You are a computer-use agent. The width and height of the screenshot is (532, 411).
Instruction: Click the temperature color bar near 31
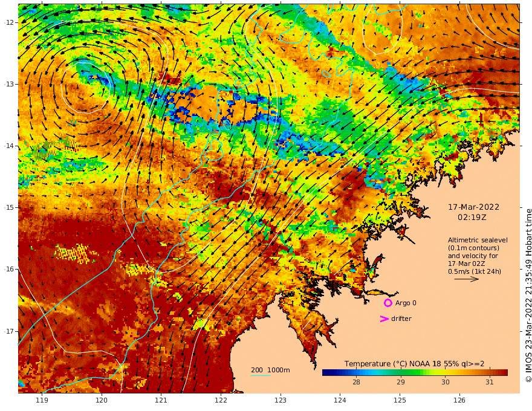[489, 373]
